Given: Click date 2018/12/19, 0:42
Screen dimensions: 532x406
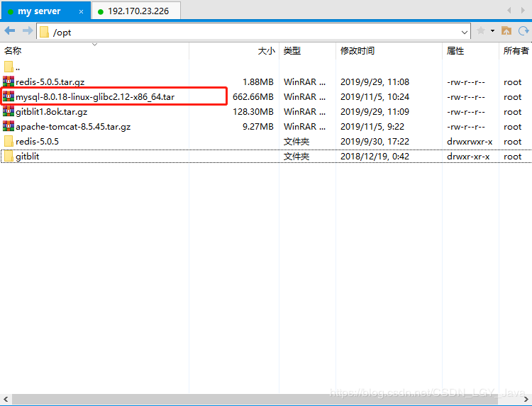Looking at the screenshot, I should (375, 156).
